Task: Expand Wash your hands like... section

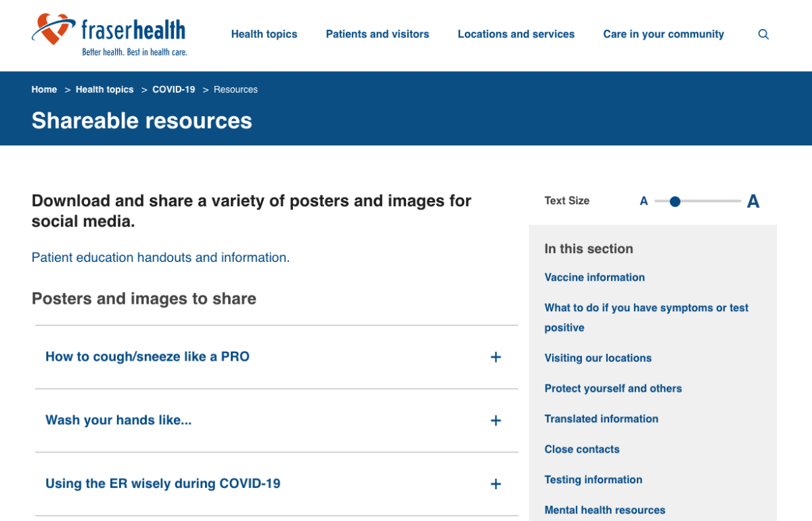Action: click(x=118, y=420)
